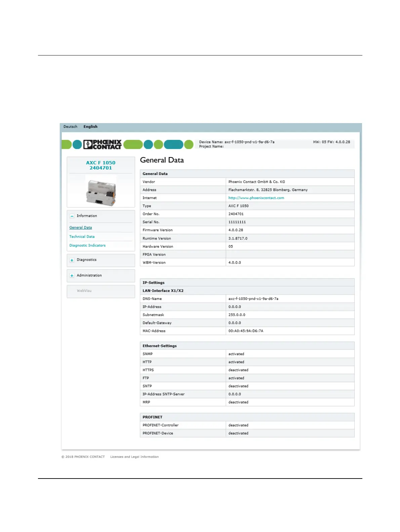Select the WBM-Version value 4.0.0.0
The image size is (400, 532).
pos(235,263)
